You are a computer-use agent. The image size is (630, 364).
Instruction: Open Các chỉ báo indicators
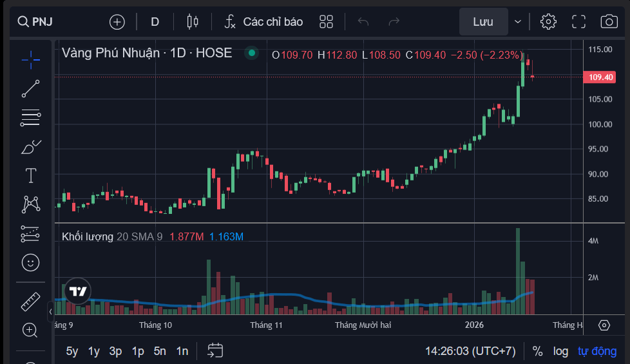263,22
